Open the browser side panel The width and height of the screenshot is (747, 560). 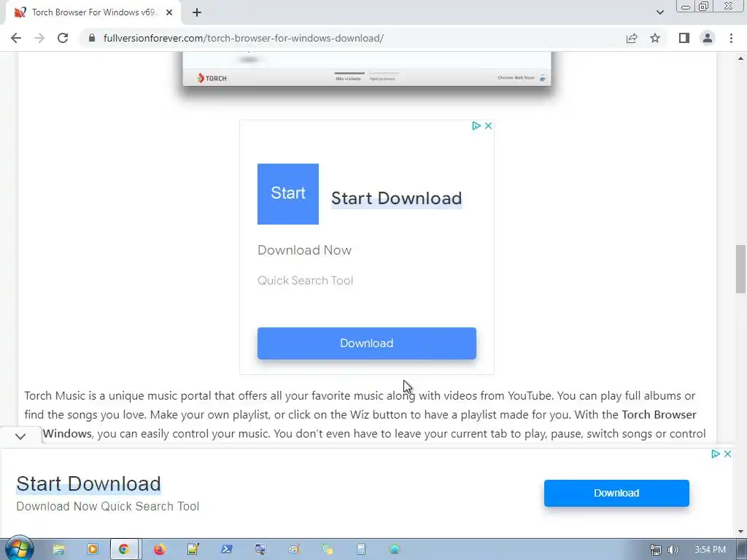click(684, 38)
